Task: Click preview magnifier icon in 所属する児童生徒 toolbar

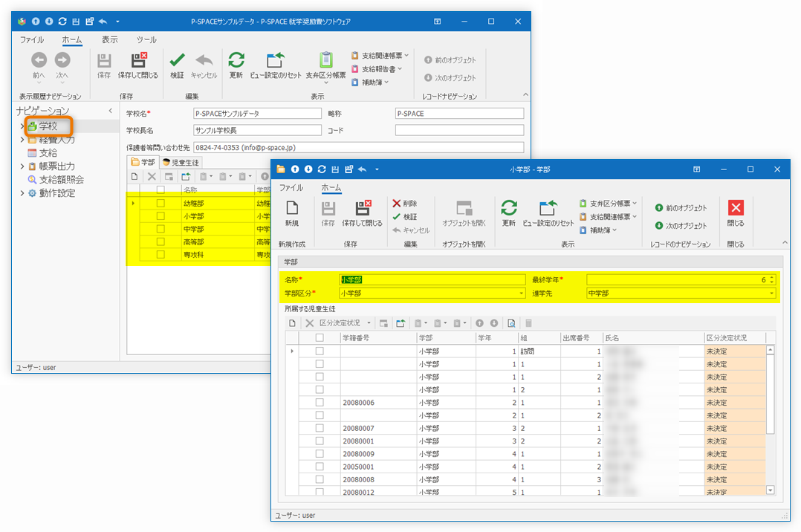Action: pos(511,323)
